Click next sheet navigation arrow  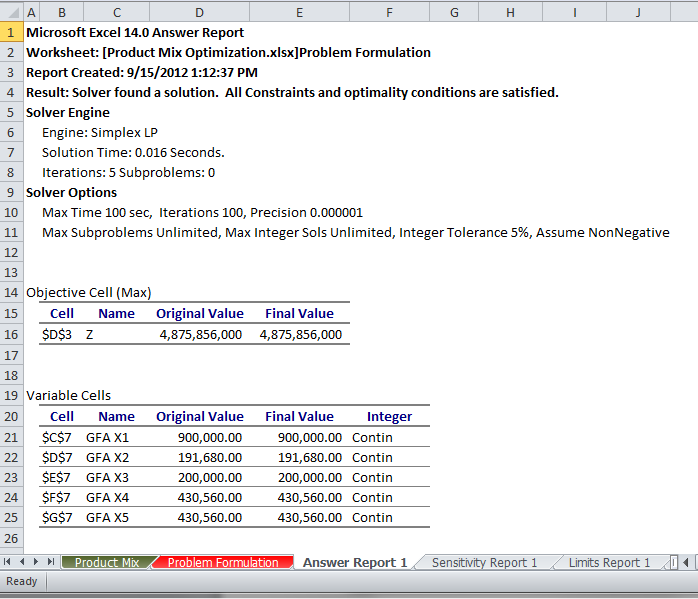coord(37,563)
